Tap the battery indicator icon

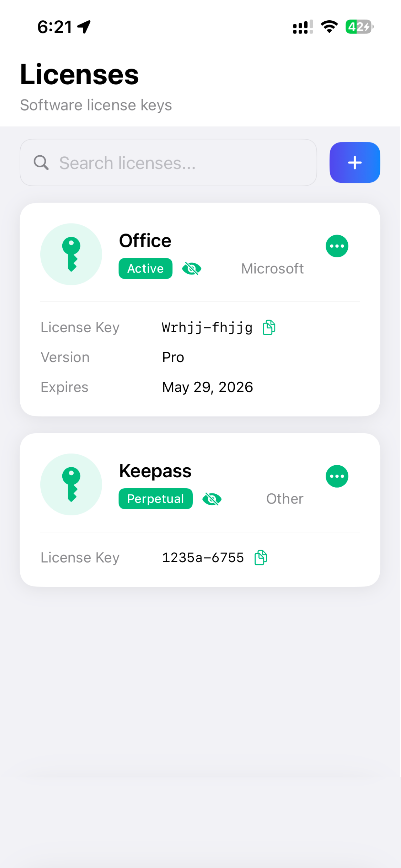tap(360, 26)
